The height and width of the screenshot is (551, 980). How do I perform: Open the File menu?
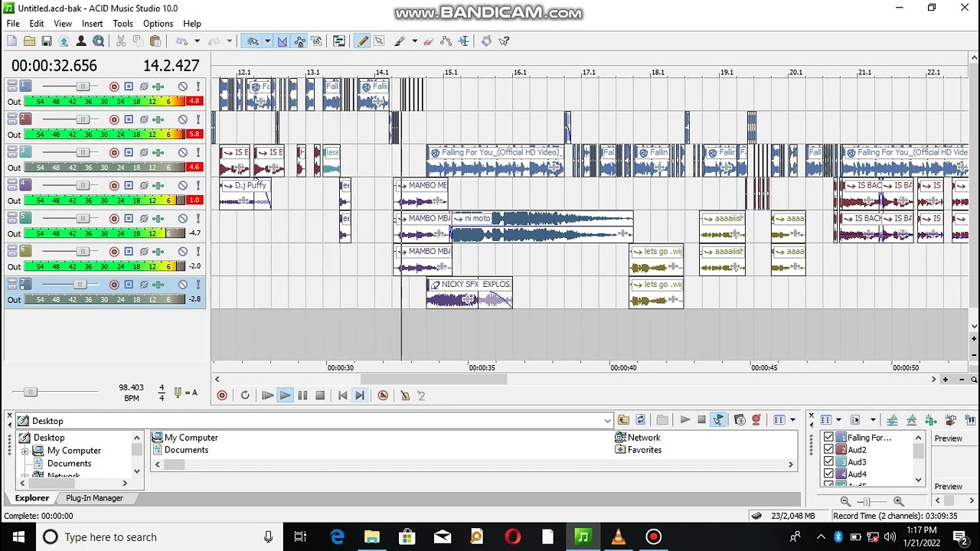(x=13, y=24)
